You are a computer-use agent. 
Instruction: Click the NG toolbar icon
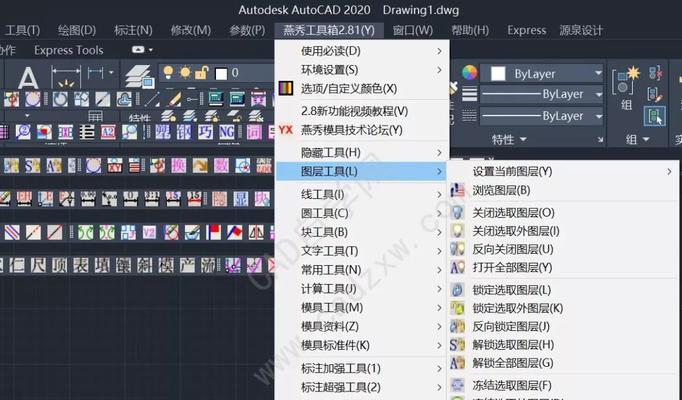[x=227, y=132]
